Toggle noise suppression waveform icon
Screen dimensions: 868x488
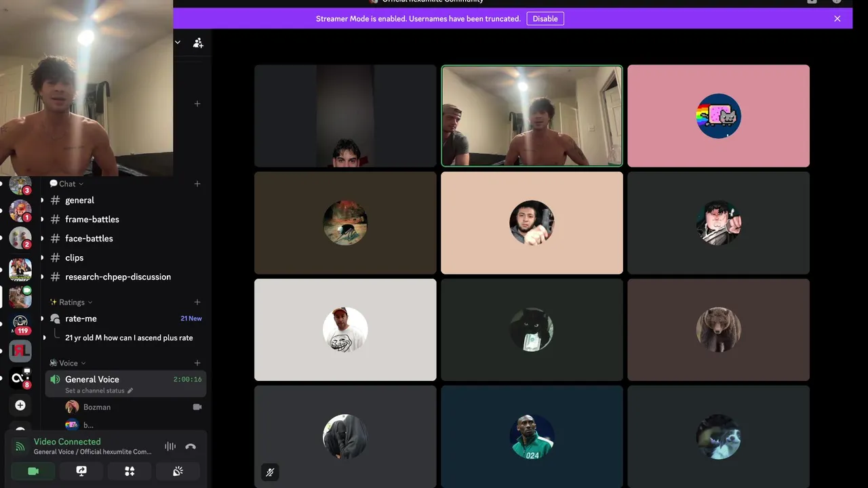170,447
